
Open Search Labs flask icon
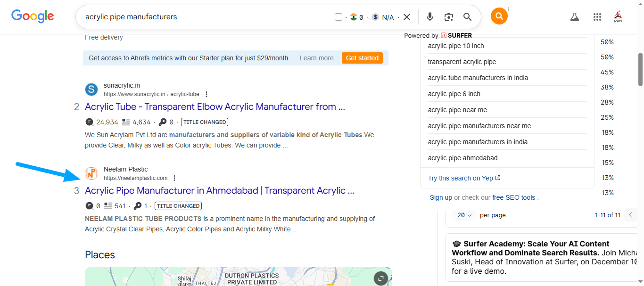(x=574, y=17)
